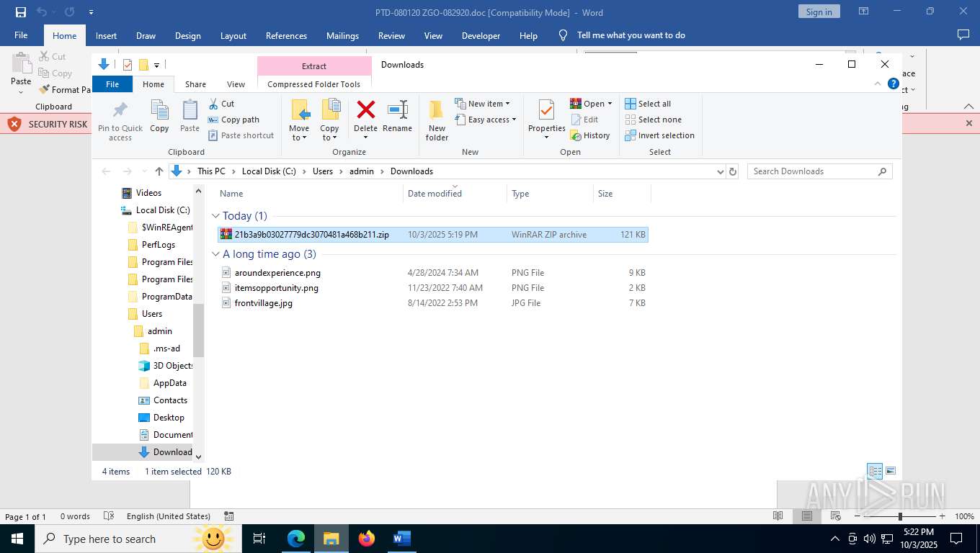
Task: Open Word Read Mode view
Action: tap(778, 516)
